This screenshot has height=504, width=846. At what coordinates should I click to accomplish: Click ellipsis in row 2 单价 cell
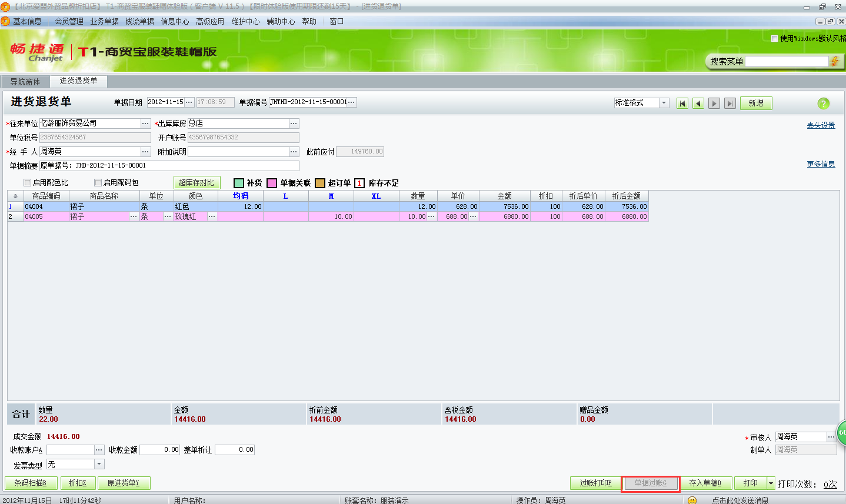[473, 217]
